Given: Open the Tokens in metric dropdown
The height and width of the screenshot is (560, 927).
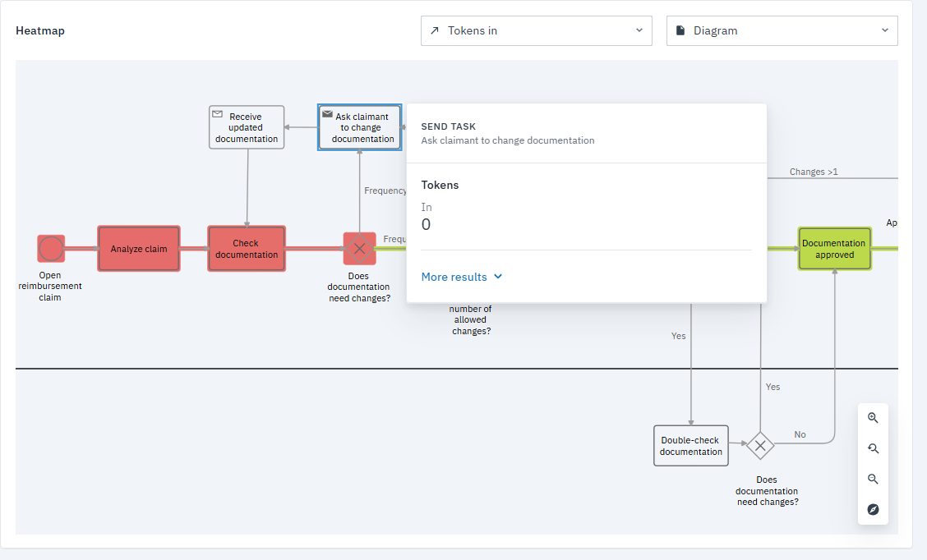Looking at the screenshot, I should click(x=536, y=30).
